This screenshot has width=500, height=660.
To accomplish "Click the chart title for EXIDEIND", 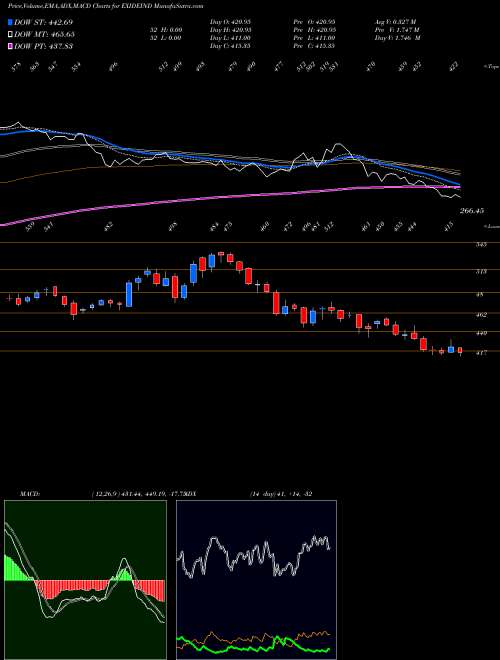I will coord(105,6).
